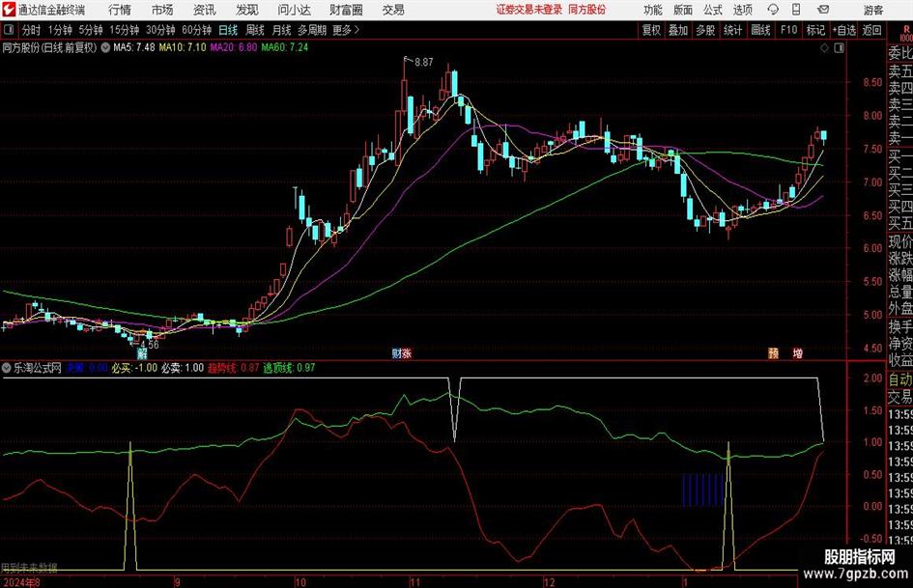Click the 增 marker below the chart

(798, 353)
